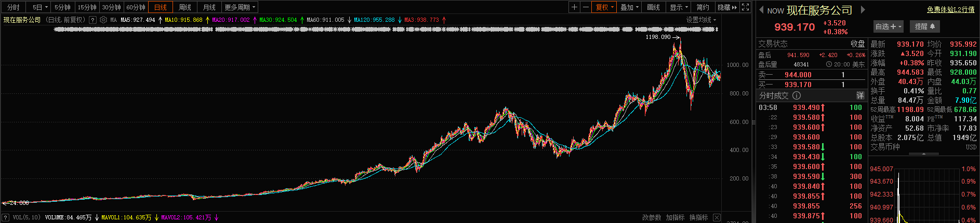Click the 免费体验L2行情 link
The image size is (980, 223).
(x=950, y=9)
